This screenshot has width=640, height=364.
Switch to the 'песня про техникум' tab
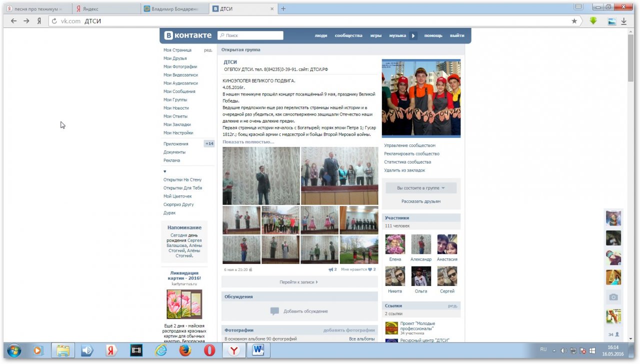tap(38, 8)
